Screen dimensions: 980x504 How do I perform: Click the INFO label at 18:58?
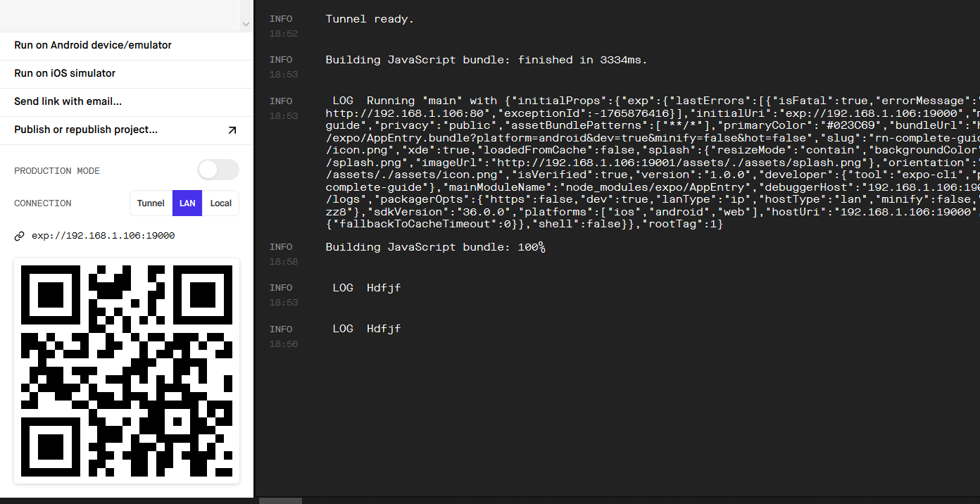pos(281,247)
